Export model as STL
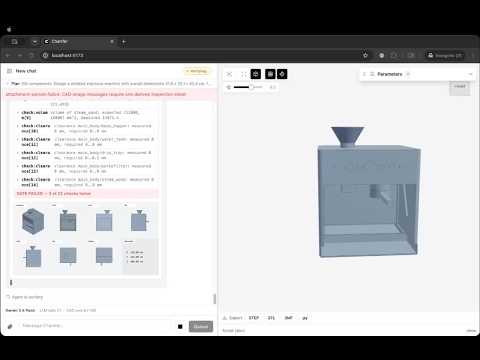This screenshot has height=360, width=480. tap(271, 318)
